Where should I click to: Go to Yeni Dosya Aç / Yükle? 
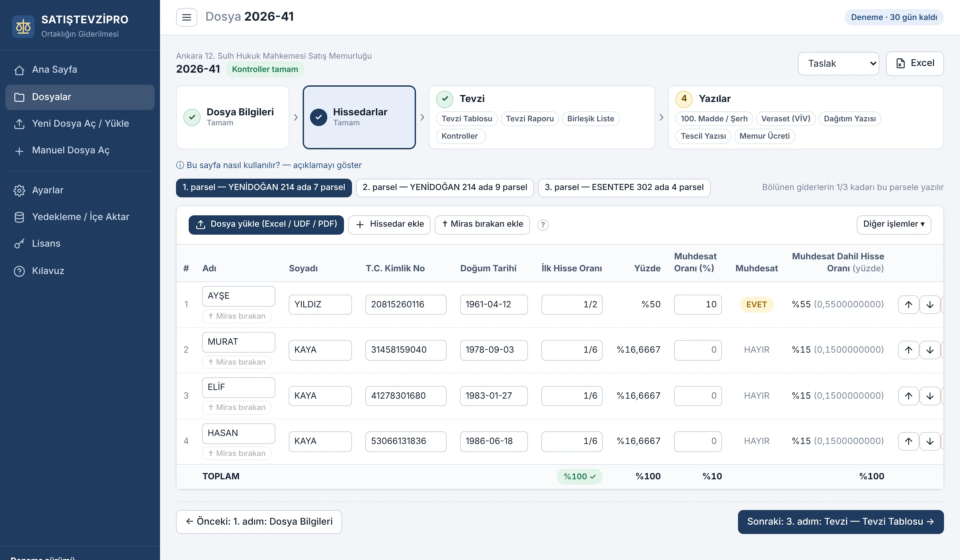80,123
